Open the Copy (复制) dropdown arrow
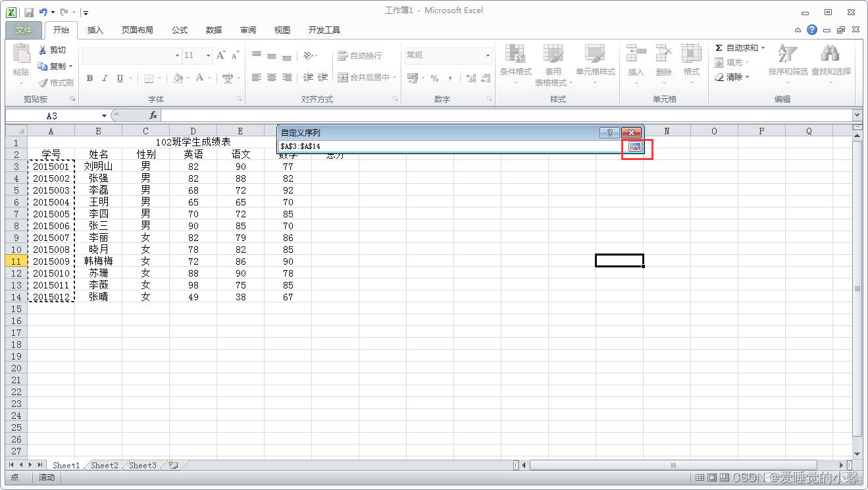 (x=71, y=67)
